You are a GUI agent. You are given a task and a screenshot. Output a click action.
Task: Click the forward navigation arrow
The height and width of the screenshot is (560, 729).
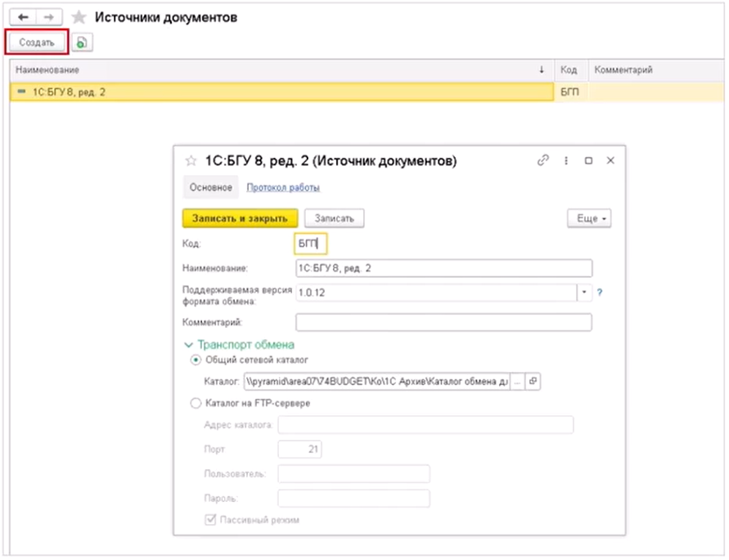[50, 16]
